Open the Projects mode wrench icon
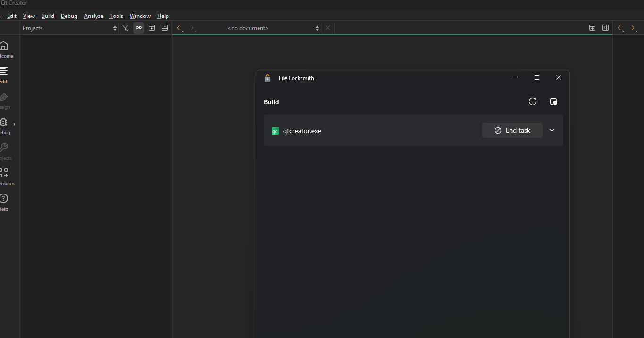The image size is (644, 338). pos(4,148)
